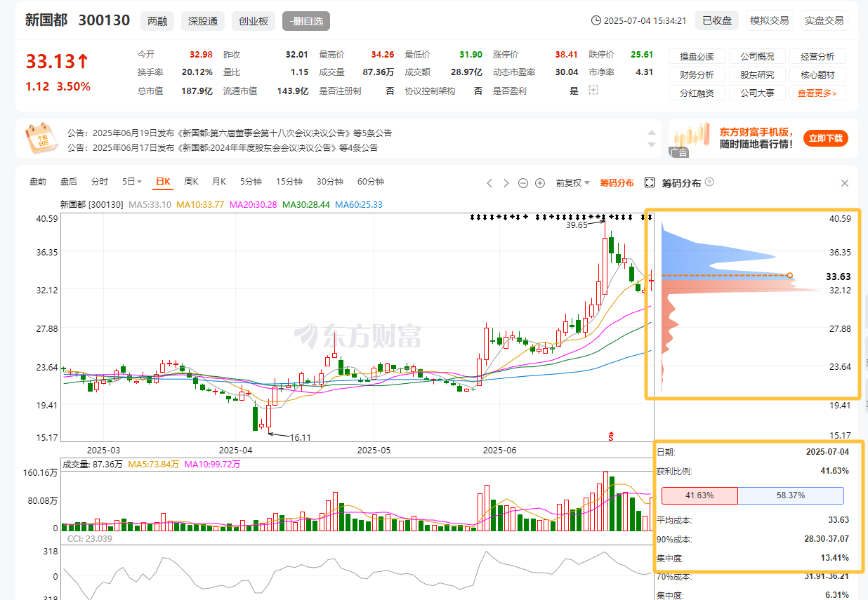Viewport: 868px width, 600px height.
Task: Click the MA60:25.33 indicator label
Action: (x=359, y=205)
